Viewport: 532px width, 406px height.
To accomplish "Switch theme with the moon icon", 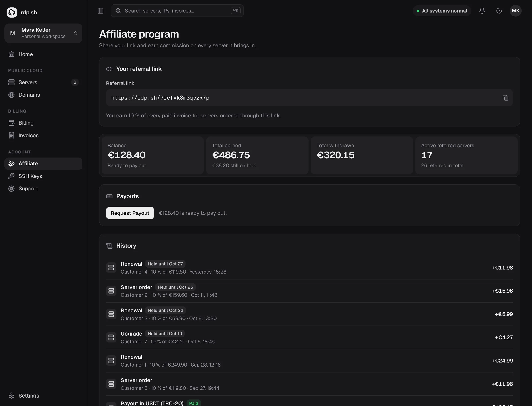I will tap(499, 11).
